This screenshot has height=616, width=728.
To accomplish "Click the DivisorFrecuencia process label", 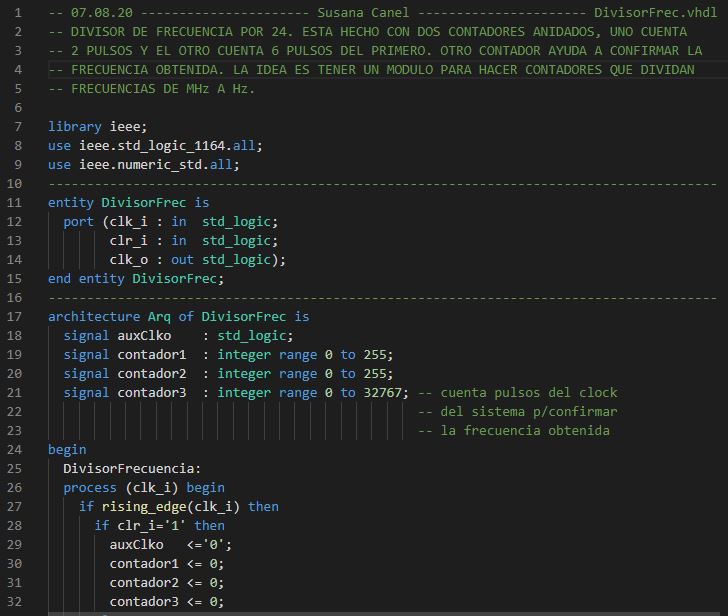I will 132,468.
